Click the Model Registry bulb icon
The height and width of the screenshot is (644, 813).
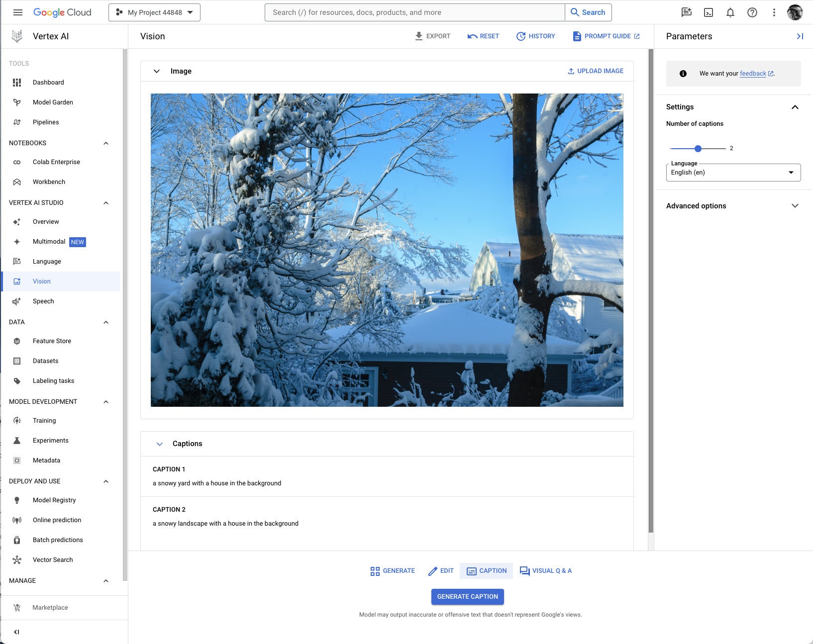(x=17, y=500)
